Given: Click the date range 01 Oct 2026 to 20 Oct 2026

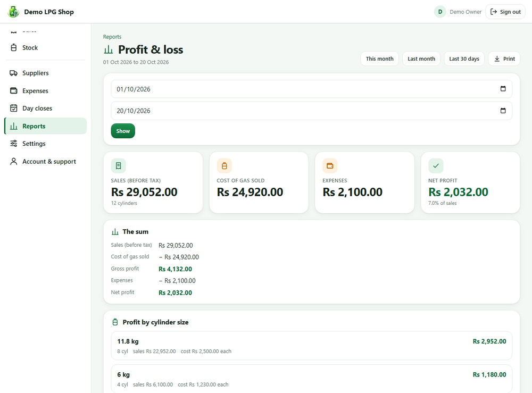Looking at the screenshot, I should (x=136, y=62).
